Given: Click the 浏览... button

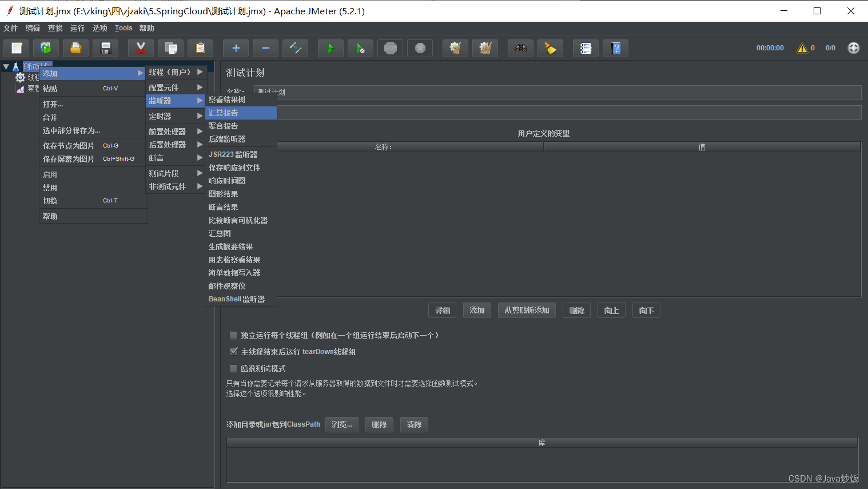Looking at the screenshot, I should point(342,424).
